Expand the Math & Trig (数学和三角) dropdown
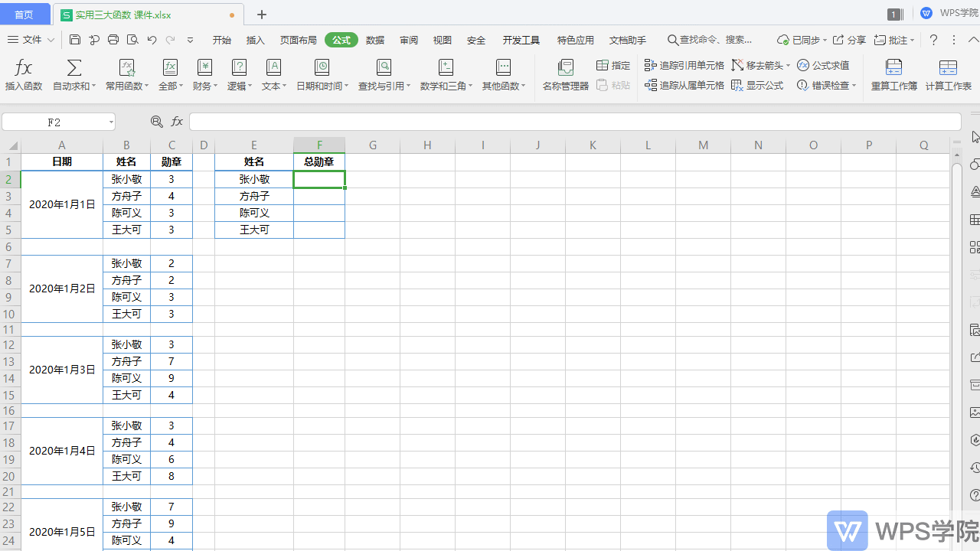 [446, 86]
